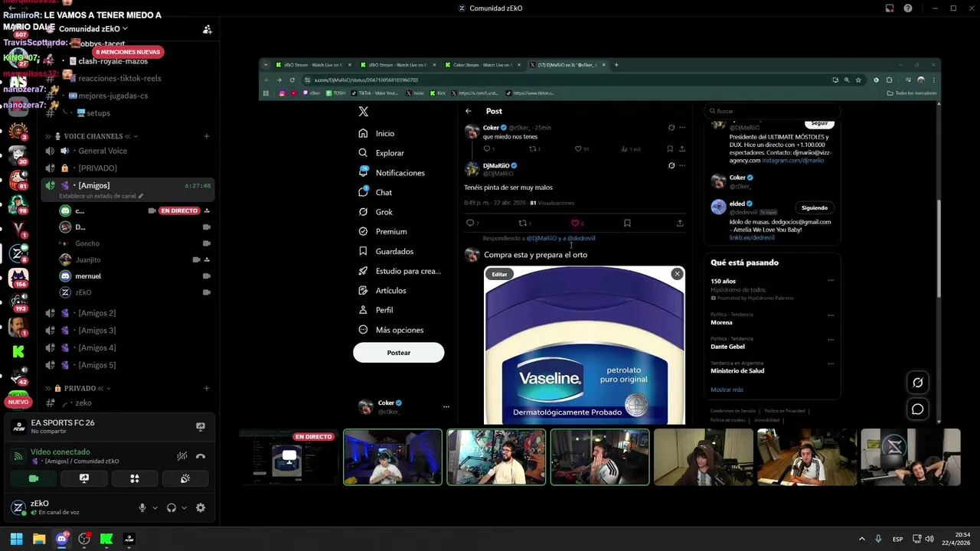This screenshot has width=980, height=551.
Task: Open the linktr.ee/dedreviil link
Action: pos(752,237)
